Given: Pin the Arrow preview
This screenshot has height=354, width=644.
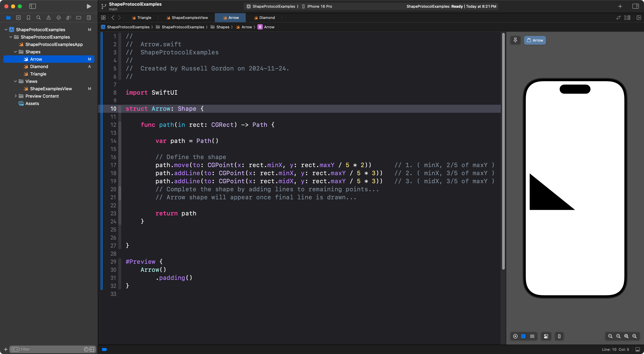Looking at the screenshot, I should pyautogui.click(x=515, y=40).
